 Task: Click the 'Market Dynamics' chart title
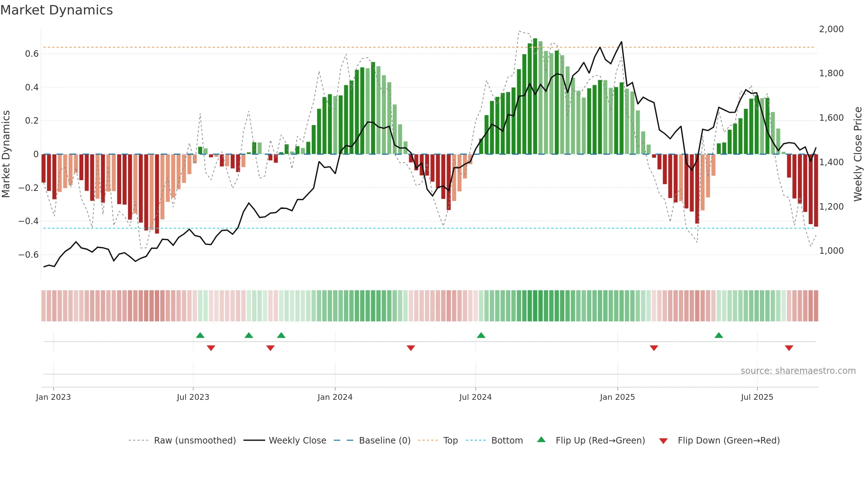click(56, 10)
